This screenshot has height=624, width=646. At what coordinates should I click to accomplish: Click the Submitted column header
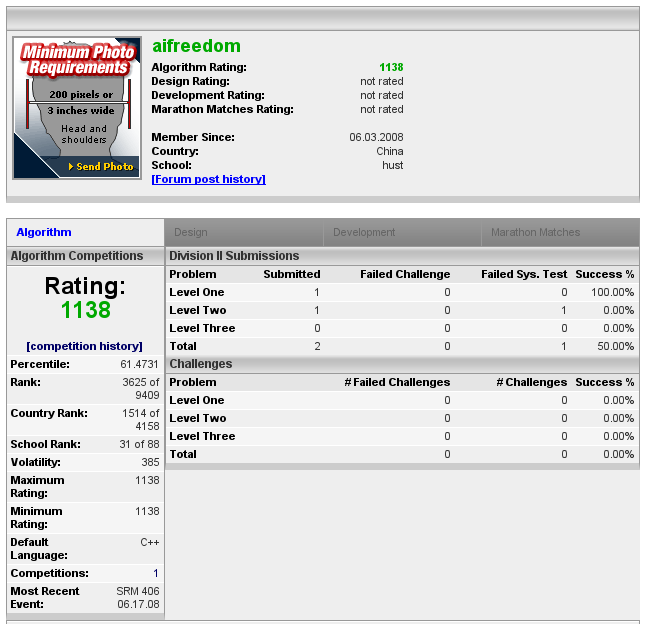(x=292, y=274)
